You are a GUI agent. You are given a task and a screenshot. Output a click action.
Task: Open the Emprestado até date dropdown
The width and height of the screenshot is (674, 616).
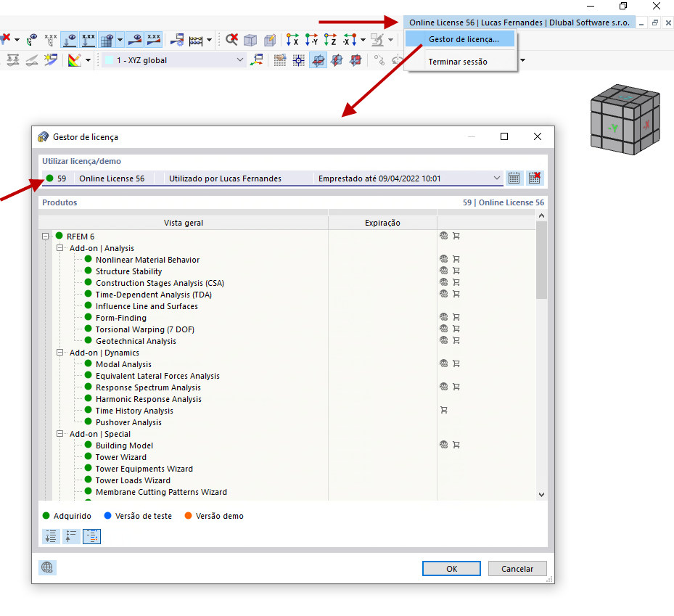coord(498,178)
